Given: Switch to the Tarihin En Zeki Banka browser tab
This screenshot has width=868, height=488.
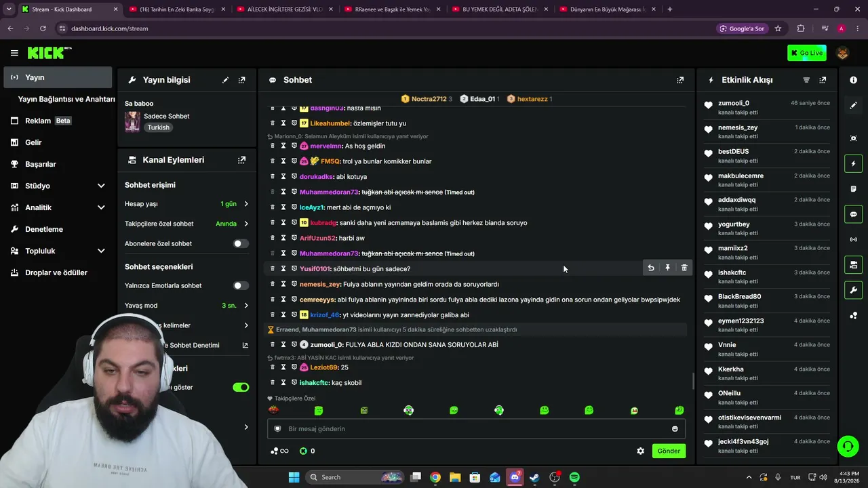Looking at the screenshot, I should (177, 9).
